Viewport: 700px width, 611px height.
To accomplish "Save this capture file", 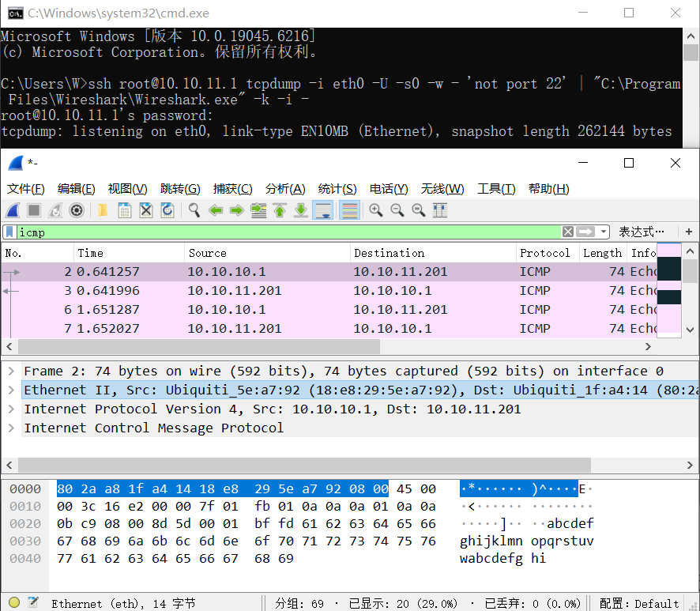I will pyautogui.click(x=125, y=210).
